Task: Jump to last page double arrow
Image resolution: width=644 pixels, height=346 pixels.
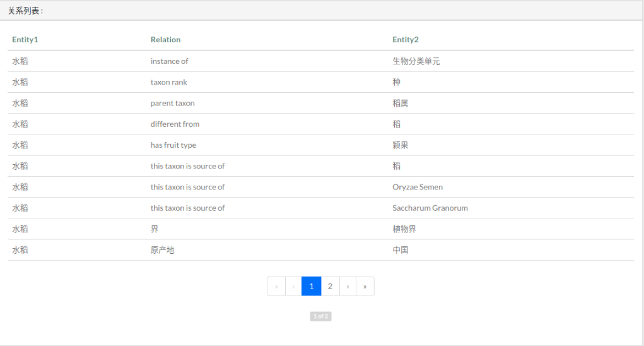Action: [x=365, y=287]
